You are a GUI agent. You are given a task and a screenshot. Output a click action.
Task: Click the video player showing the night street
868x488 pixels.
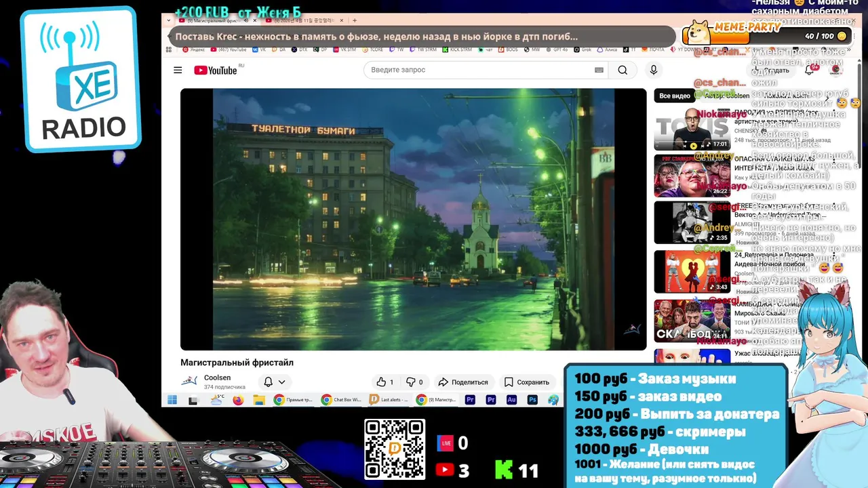[x=413, y=219]
